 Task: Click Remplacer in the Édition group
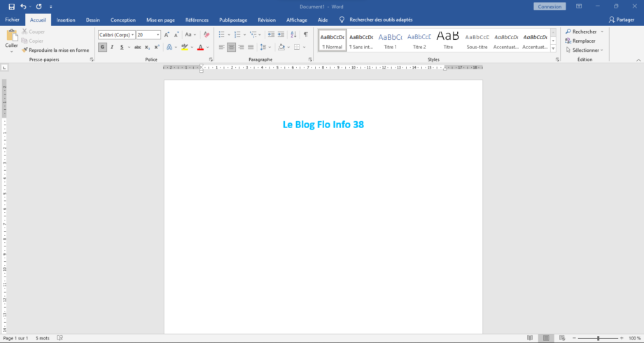tap(580, 41)
